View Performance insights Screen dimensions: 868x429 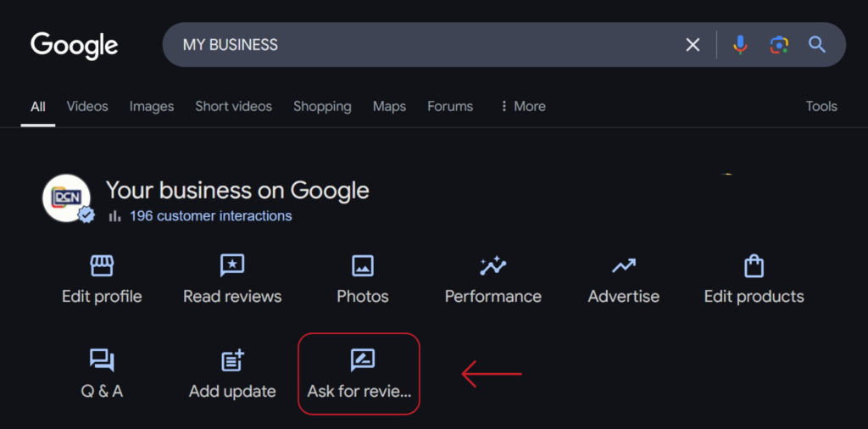(x=492, y=279)
